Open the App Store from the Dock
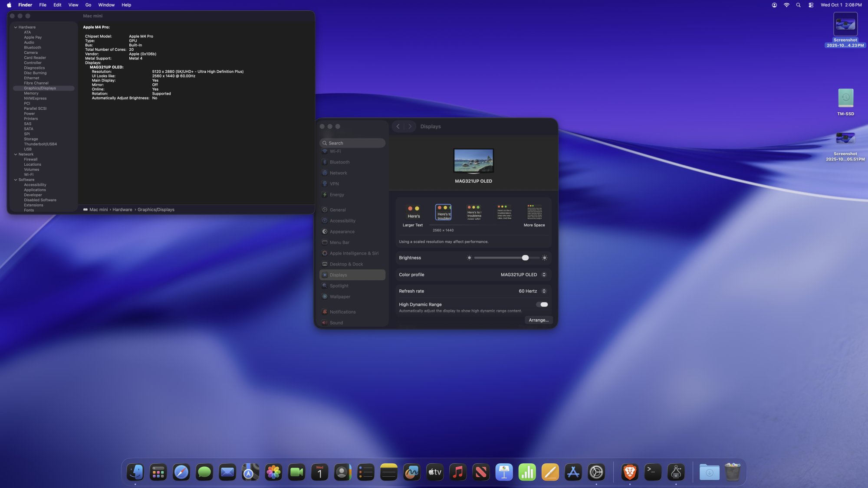Image resolution: width=868 pixels, height=488 pixels. click(x=573, y=472)
